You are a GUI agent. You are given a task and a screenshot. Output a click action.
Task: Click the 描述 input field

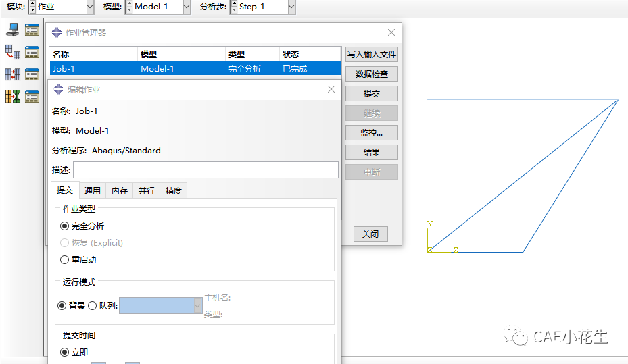click(206, 170)
